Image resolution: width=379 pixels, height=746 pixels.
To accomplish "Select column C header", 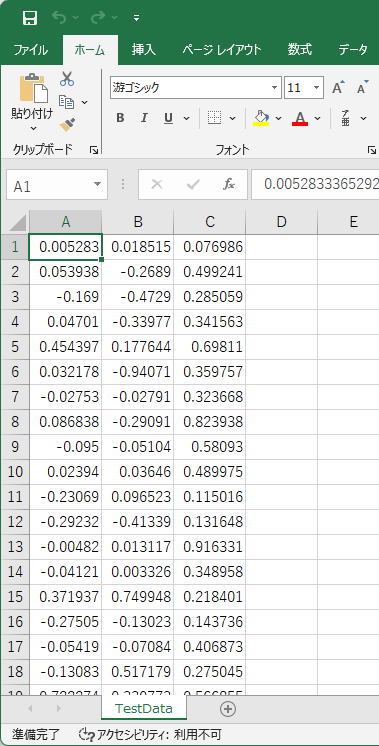I will click(x=210, y=222).
